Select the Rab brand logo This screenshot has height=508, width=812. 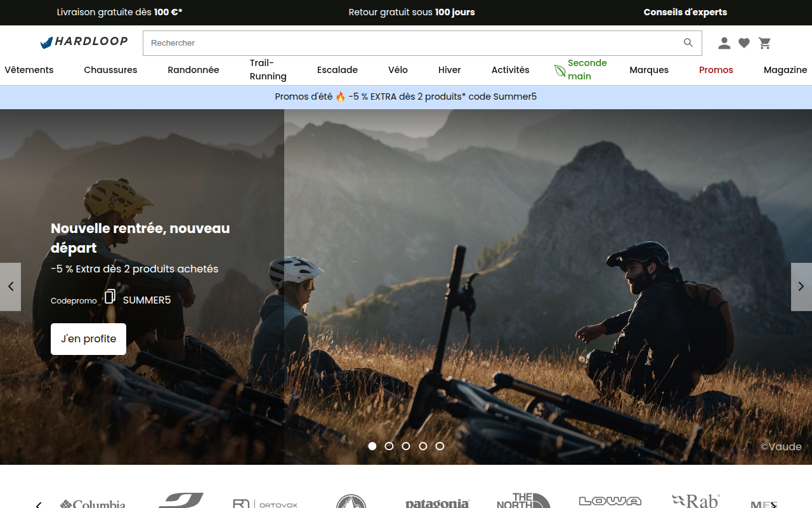pyautogui.click(x=696, y=501)
